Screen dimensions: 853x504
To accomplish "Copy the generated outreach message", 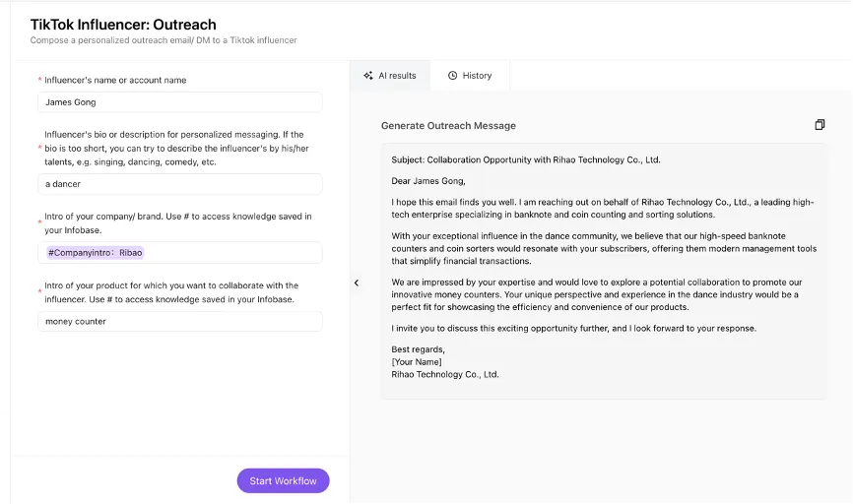I will (820, 125).
